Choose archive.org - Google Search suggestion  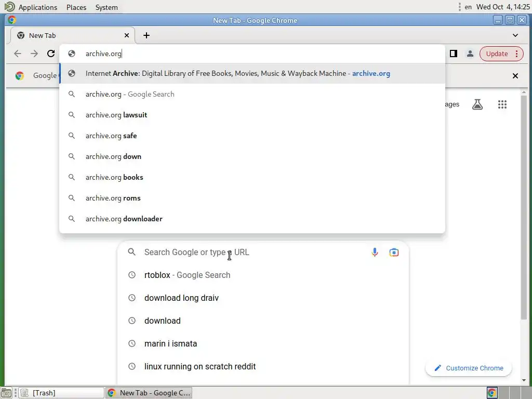click(252, 94)
